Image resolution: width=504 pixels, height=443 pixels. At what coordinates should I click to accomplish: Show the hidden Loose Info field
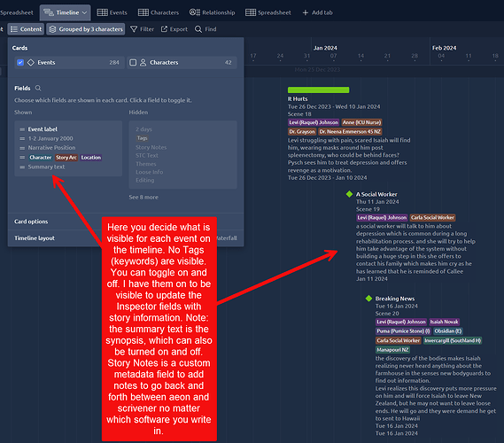pyautogui.click(x=149, y=172)
